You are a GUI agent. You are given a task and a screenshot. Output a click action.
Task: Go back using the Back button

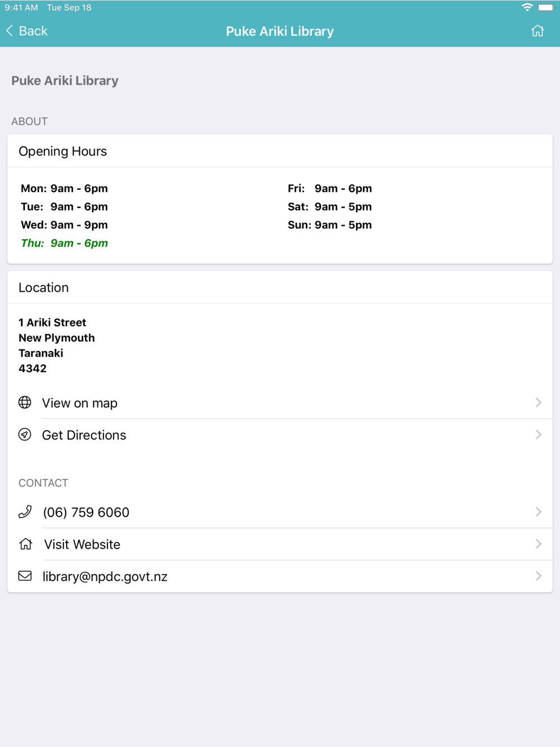[x=27, y=31]
